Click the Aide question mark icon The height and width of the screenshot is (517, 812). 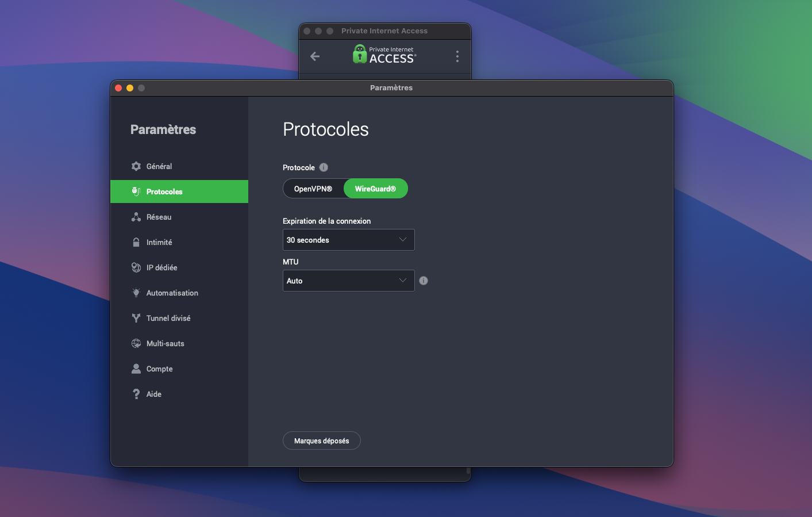[x=136, y=394]
